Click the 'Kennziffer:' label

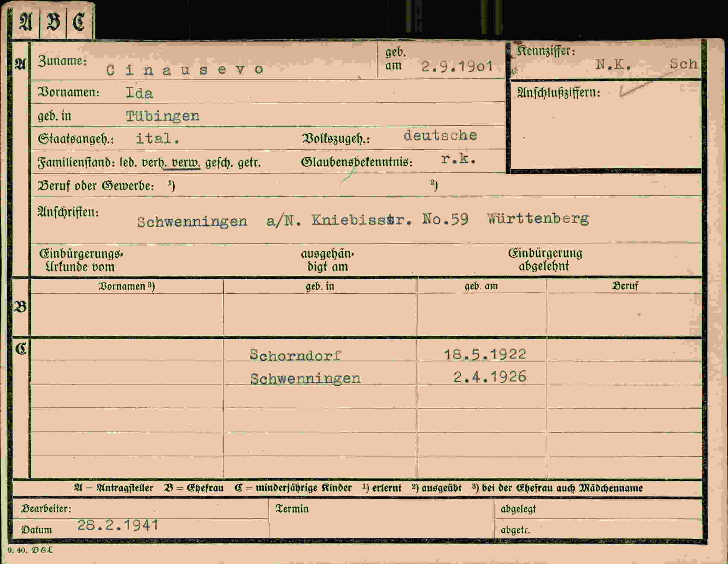coord(546,51)
